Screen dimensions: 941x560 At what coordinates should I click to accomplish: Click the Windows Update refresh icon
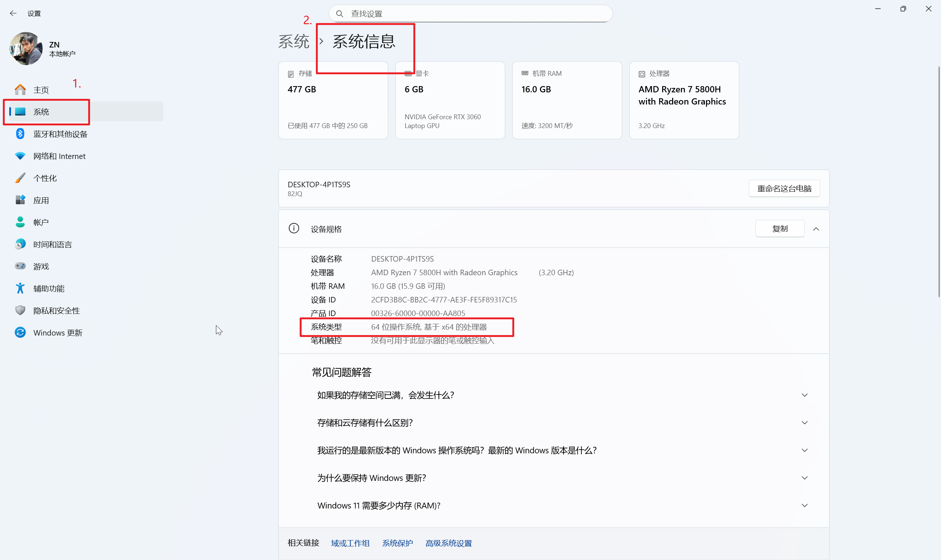(20, 333)
